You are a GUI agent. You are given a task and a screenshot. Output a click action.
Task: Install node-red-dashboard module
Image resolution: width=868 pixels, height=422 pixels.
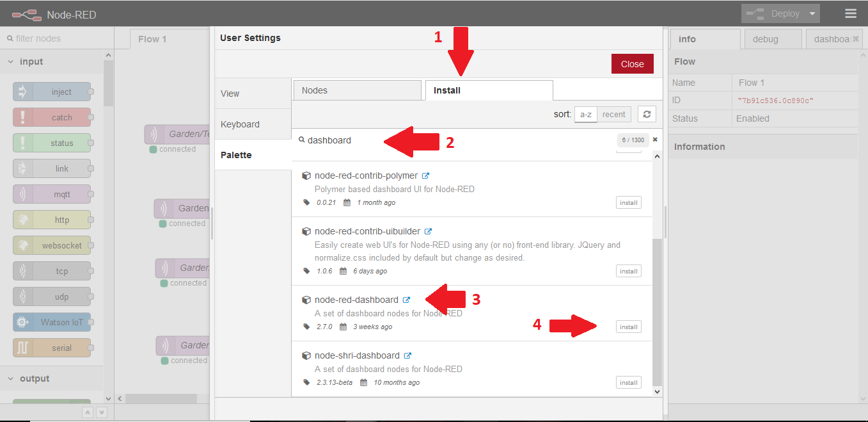coord(628,327)
